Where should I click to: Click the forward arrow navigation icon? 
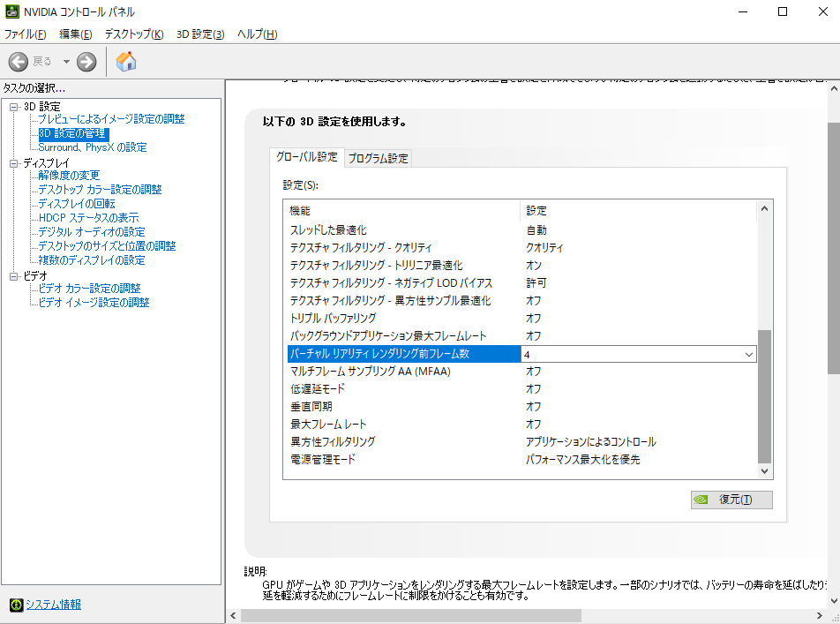pos(86,62)
